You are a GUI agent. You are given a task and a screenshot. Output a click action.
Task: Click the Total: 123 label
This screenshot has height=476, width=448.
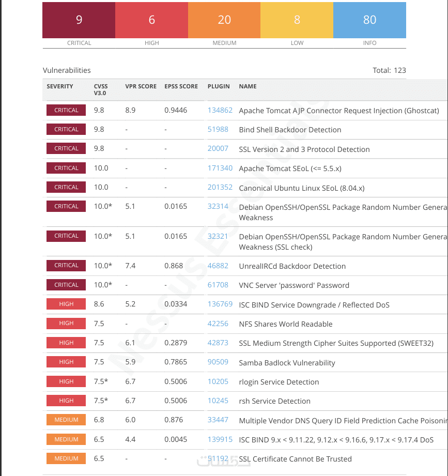pos(389,70)
